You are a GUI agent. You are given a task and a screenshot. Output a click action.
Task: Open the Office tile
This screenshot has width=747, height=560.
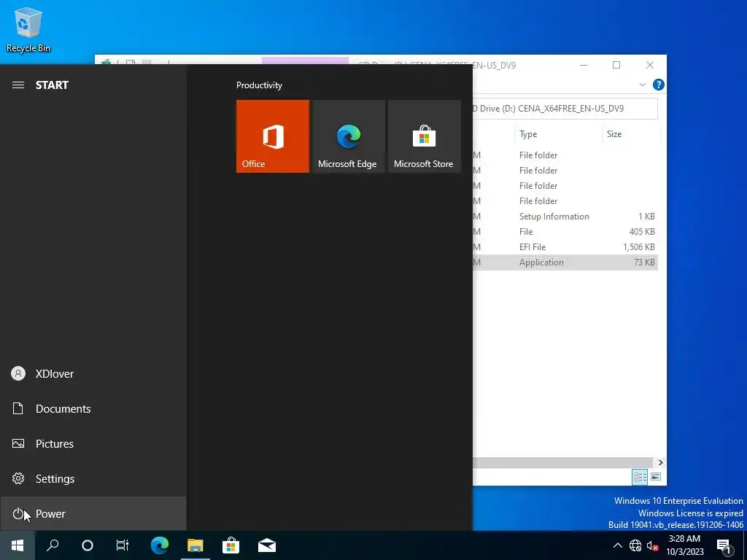pyautogui.click(x=273, y=136)
